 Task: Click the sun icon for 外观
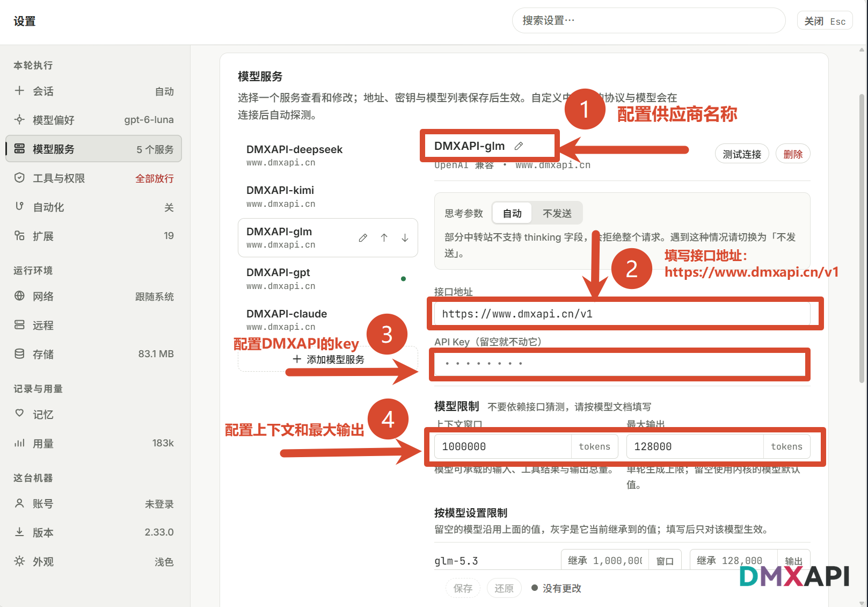pos(19,561)
